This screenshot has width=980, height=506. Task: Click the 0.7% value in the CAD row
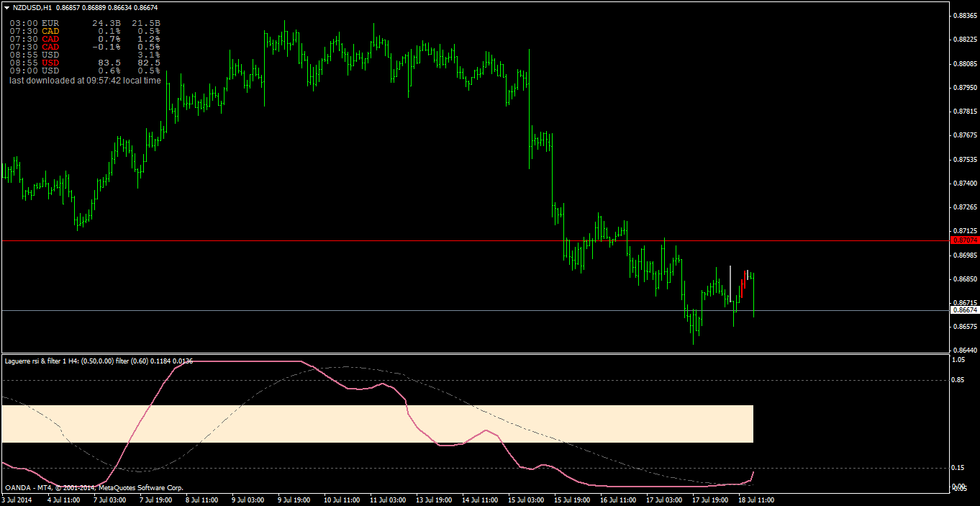tap(109, 39)
